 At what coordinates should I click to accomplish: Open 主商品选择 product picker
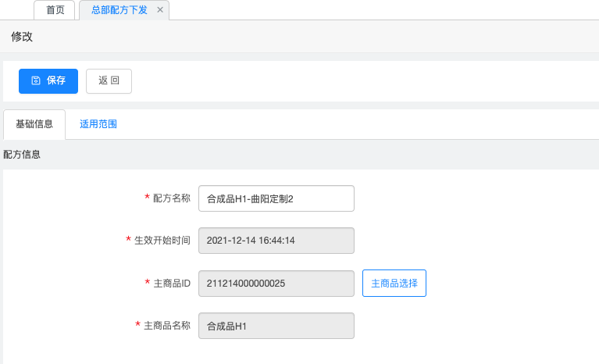[x=394, y=283]
